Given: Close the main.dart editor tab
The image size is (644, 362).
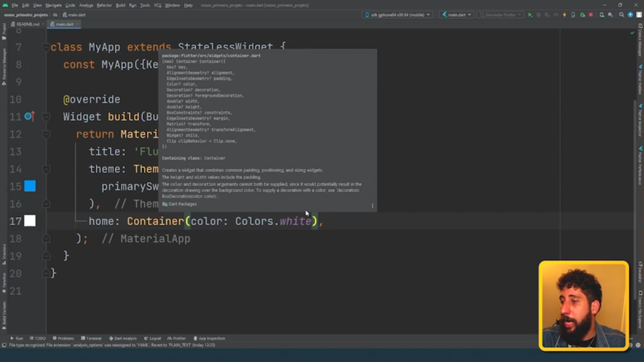Looking at the screenshot, I should click(77, 24).
